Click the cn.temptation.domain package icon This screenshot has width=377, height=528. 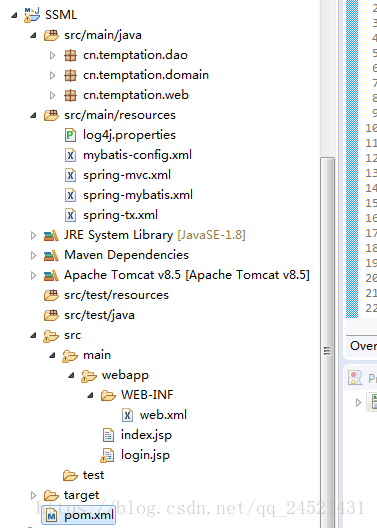tap(70, 75)
